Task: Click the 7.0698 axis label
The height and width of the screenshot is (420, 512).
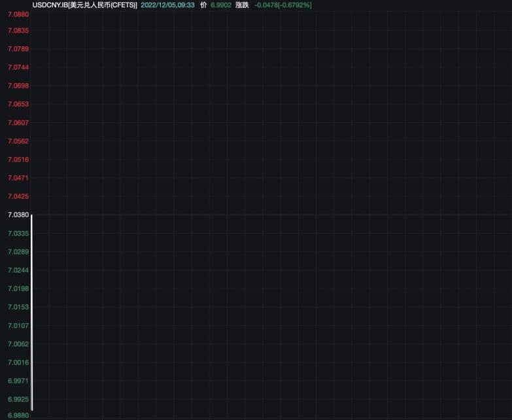Action: coord(18,86)
